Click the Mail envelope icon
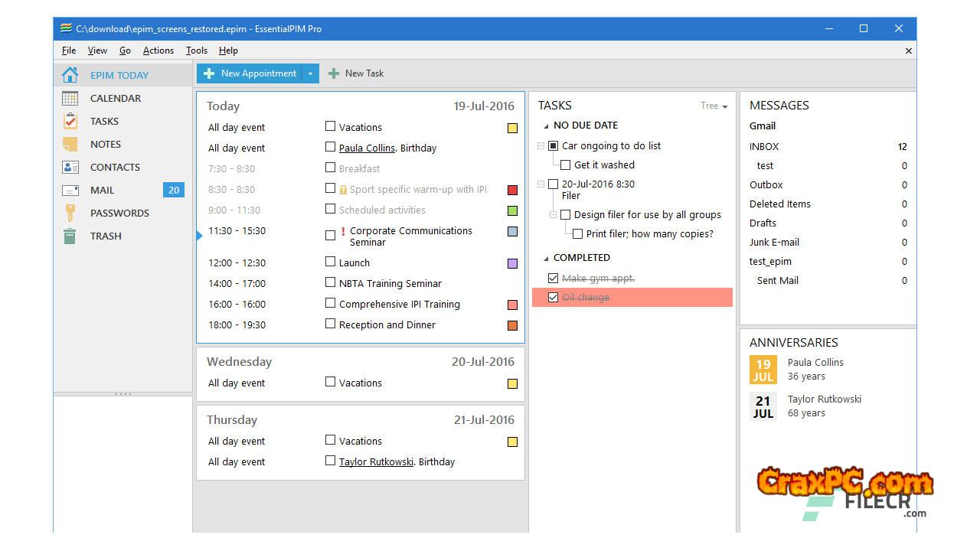 click(x=70, y=190)
